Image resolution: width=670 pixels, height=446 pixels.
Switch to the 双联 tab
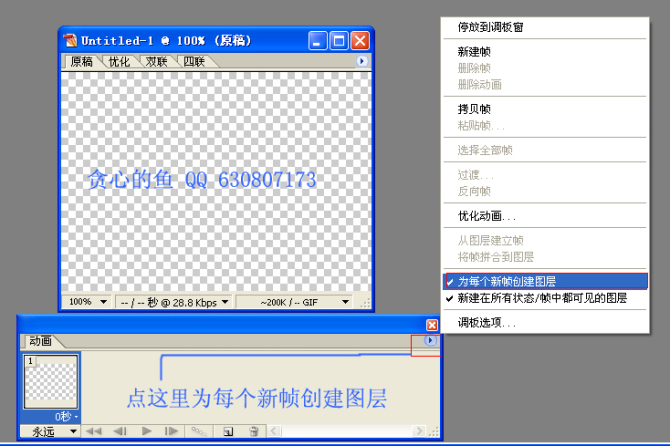157,62
